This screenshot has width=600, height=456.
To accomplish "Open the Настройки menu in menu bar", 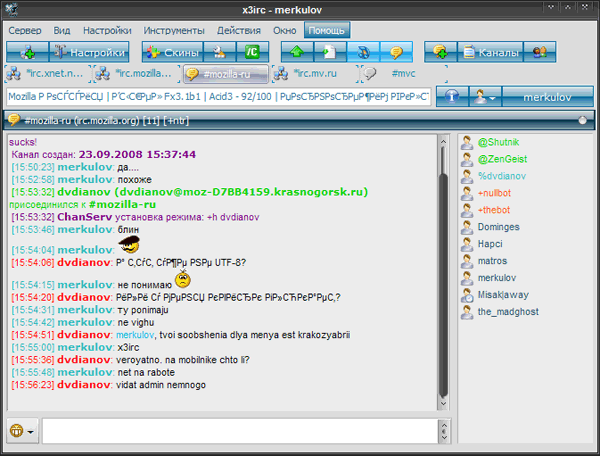I will pyautogui.click(x=107, y=30).
